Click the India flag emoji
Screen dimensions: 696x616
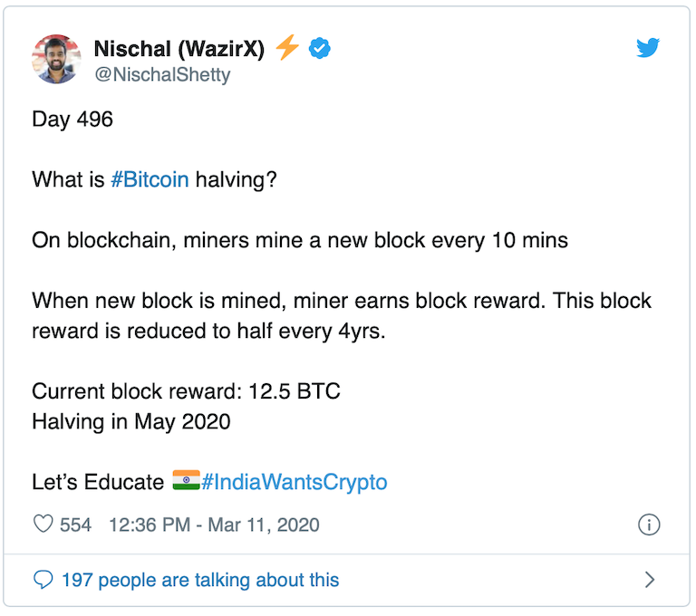click(x=186, y=480)
